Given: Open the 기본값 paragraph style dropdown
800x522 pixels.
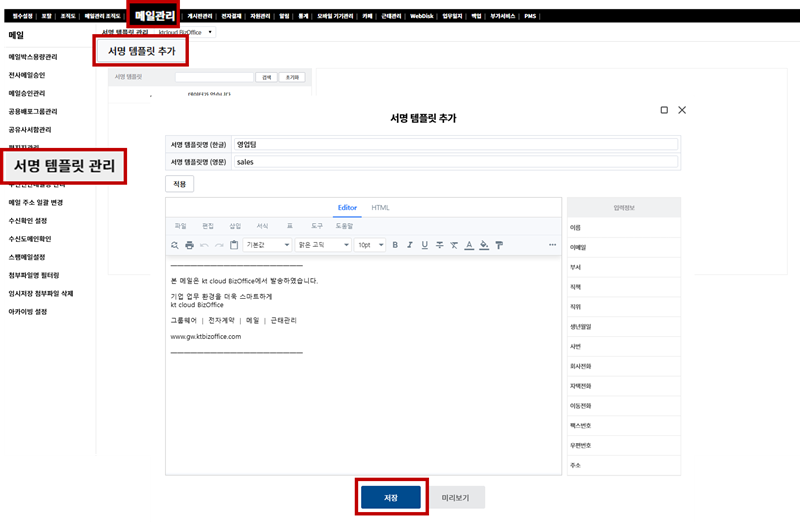Looking at the screenshot, I should click(x=267, y=245).
